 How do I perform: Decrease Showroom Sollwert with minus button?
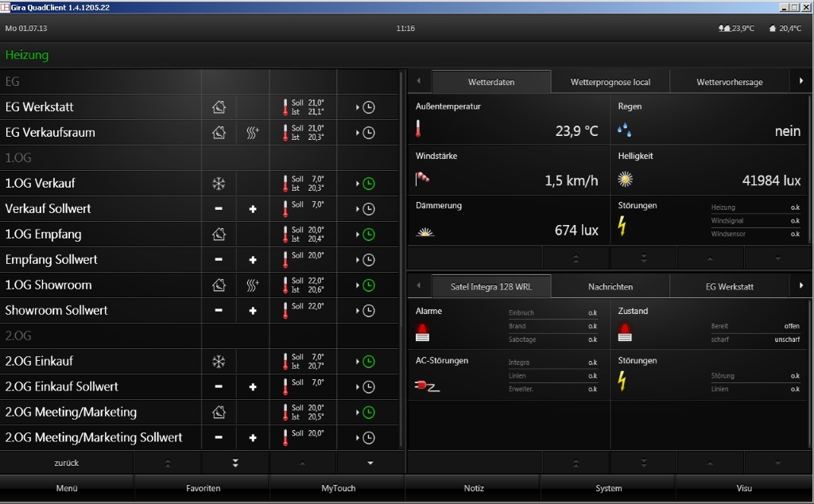(x=219, y=311)
